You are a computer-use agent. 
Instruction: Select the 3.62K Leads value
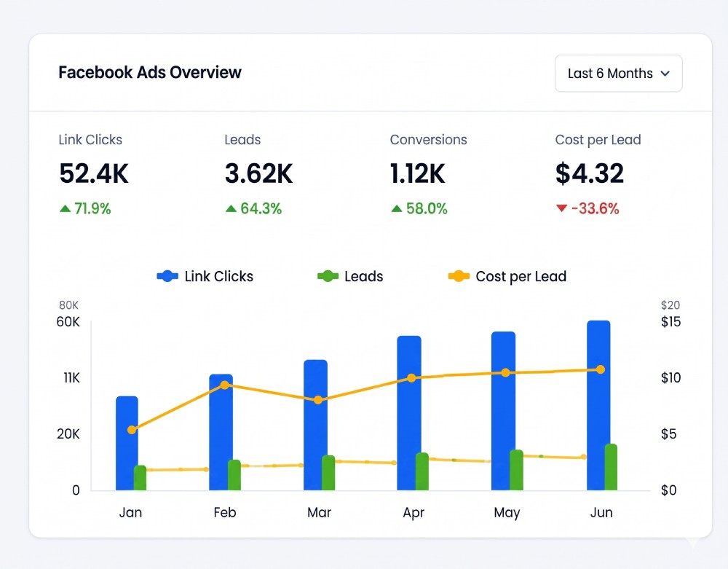pyautogui.click(x=258, y=173)
